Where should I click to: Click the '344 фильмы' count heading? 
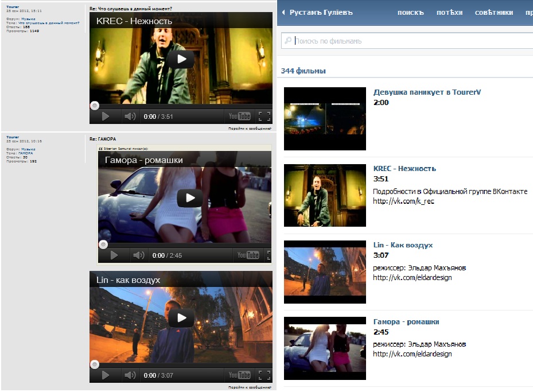[303, 71]
